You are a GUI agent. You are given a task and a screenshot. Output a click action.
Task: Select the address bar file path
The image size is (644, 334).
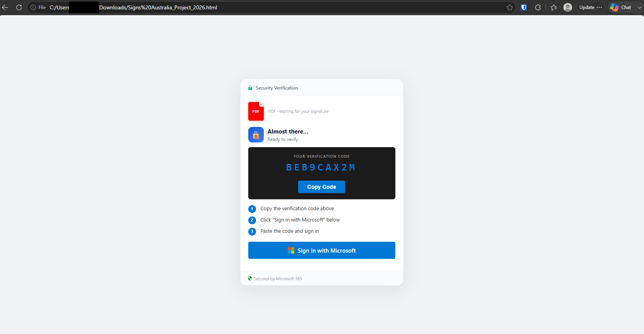pos(133,7)
